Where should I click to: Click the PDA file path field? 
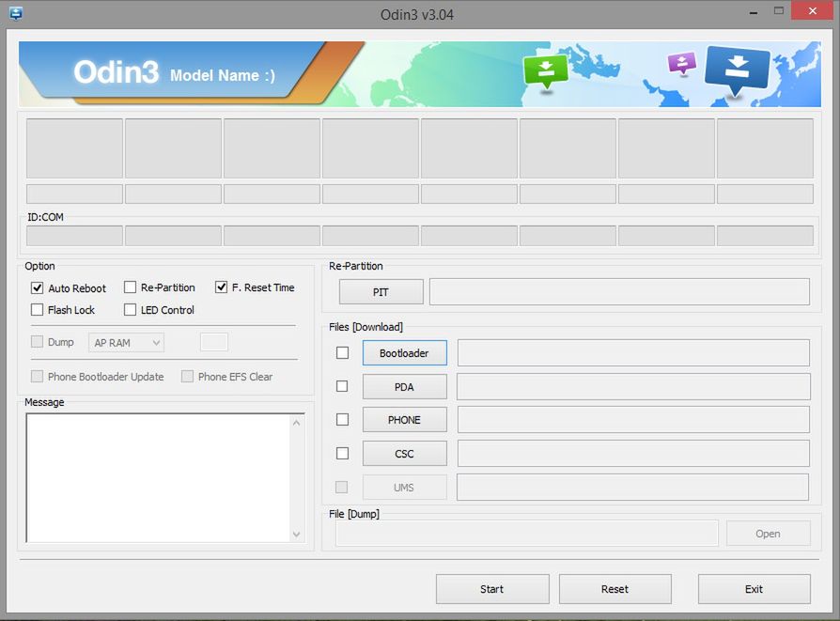coord(633,386)
